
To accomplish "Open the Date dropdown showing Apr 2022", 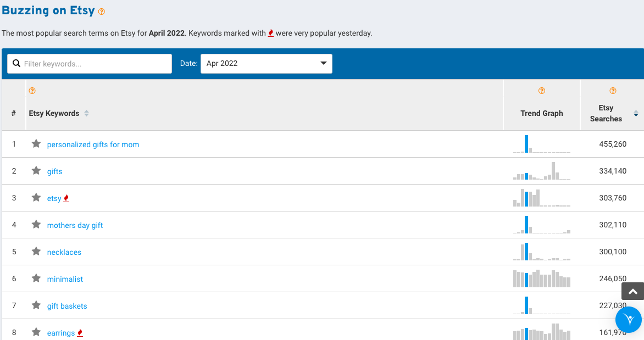I will pyautogui.click(x=266, y=64).
